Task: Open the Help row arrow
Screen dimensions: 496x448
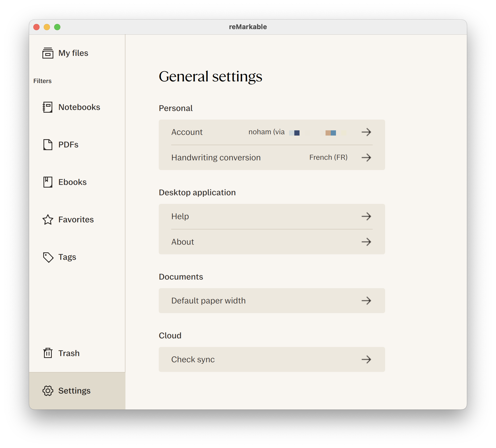Action: [366, 216]
